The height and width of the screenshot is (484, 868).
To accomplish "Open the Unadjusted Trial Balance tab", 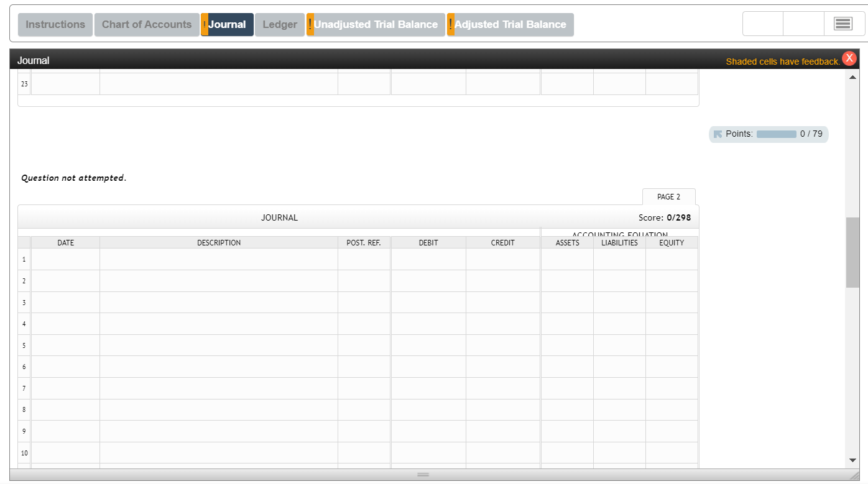I will click(x=376, y=25).
